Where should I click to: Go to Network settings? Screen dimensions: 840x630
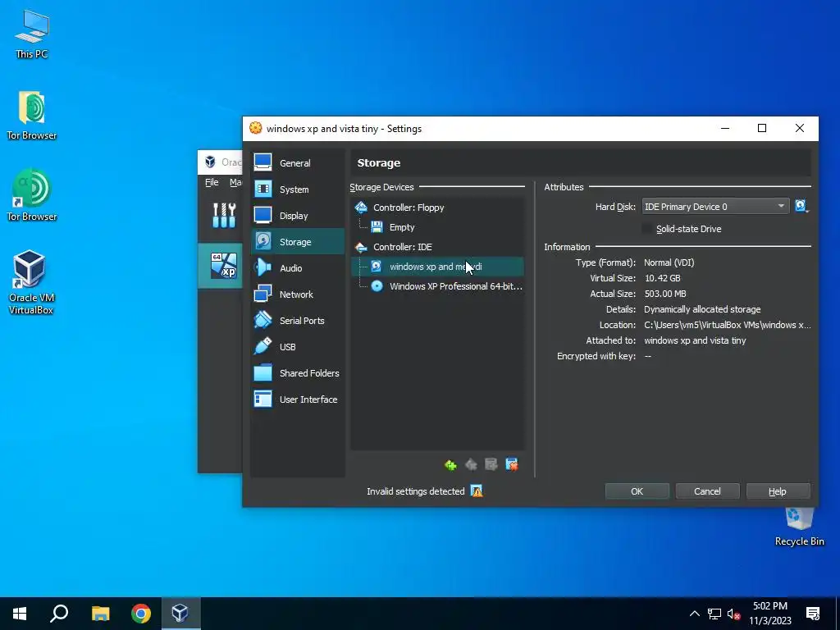(x=297, y=294)
